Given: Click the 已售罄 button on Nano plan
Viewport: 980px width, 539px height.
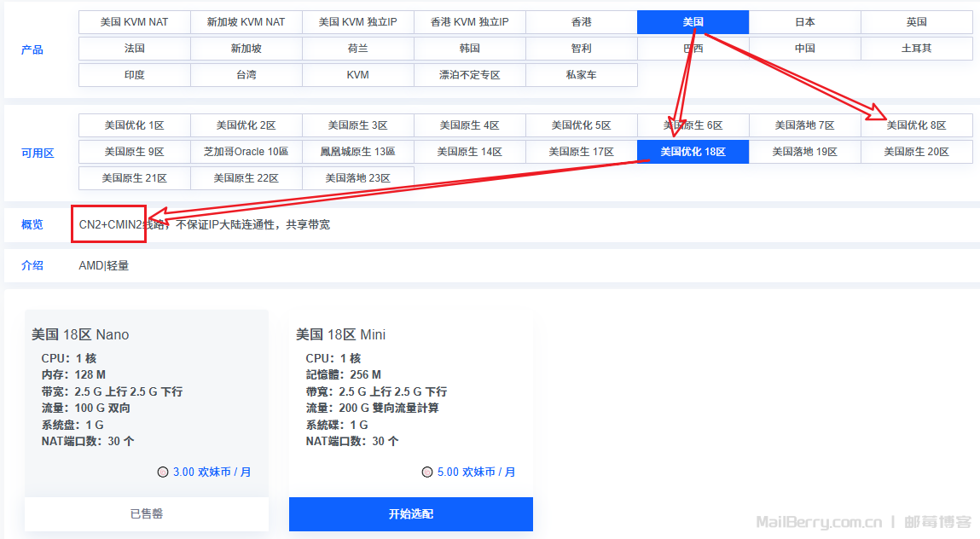Looking at the screenshot, I should pyautogui.click(x=147, y=514).
